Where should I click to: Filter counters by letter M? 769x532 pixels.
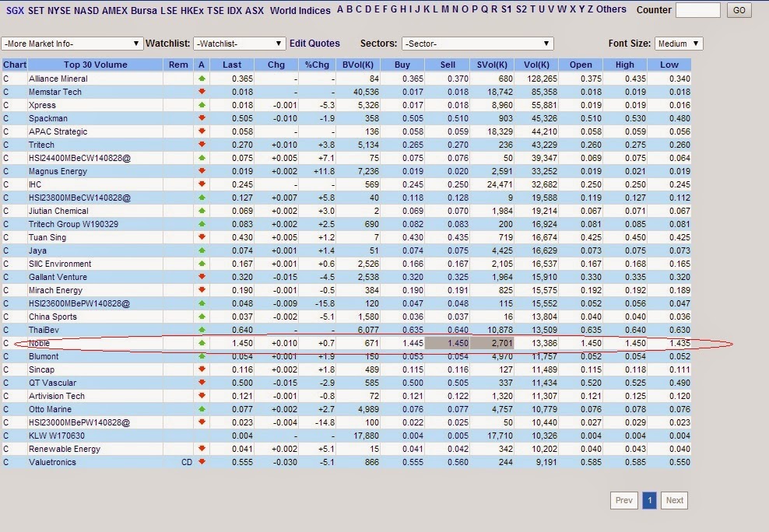pyautogui.click(x=445, y=9)
